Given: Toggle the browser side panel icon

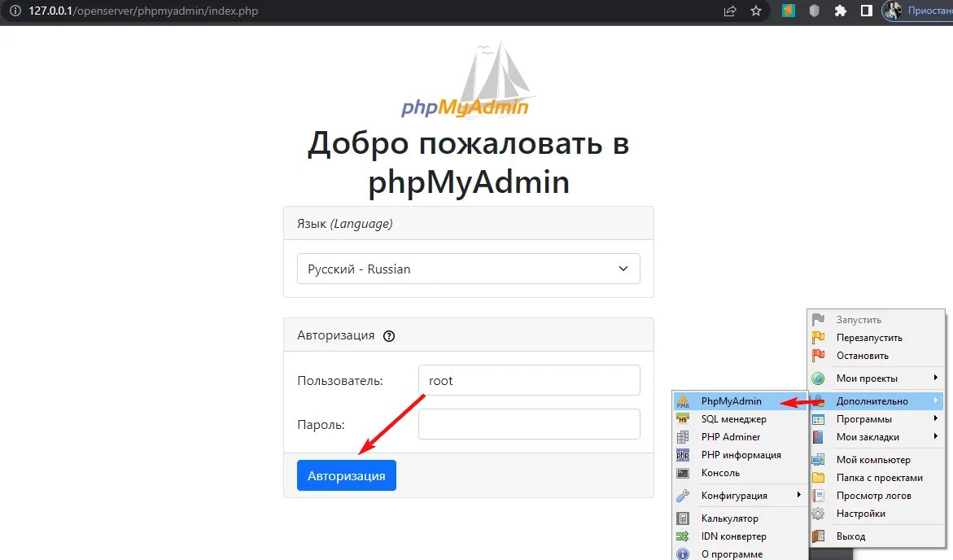Looking at the screenshot, I should point(867,11).
